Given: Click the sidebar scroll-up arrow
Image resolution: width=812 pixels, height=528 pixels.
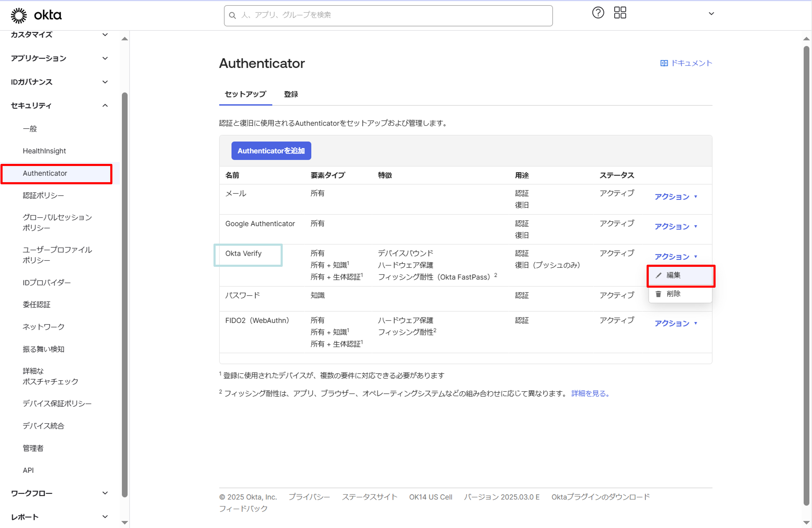Looking at the screenshot, I should click(125, 38).
